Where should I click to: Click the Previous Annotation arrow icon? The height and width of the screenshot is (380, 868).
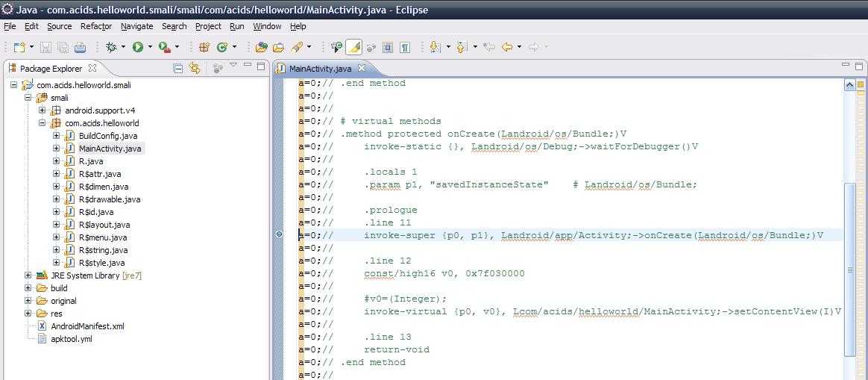[x=461, y=48]
